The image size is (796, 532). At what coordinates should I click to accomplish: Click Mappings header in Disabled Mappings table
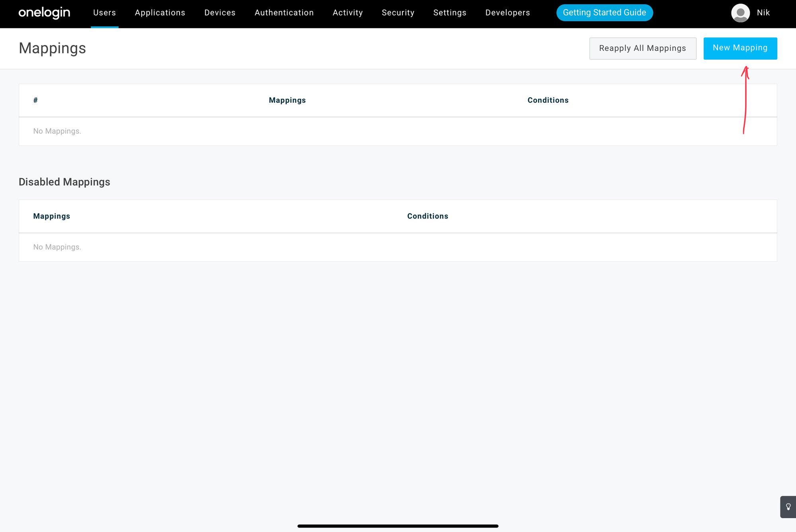coord(51,216)
